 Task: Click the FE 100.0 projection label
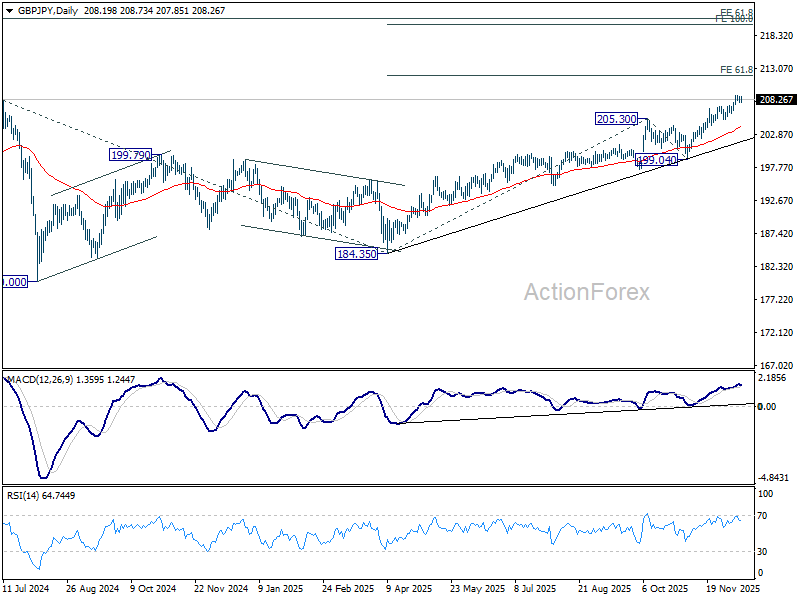click(734, 20)
